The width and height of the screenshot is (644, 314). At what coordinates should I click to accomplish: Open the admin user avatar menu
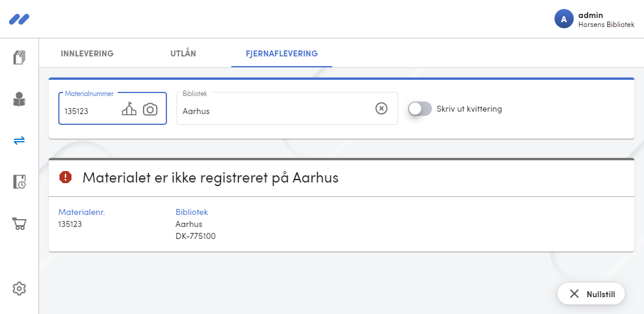[x=563, y=19]
